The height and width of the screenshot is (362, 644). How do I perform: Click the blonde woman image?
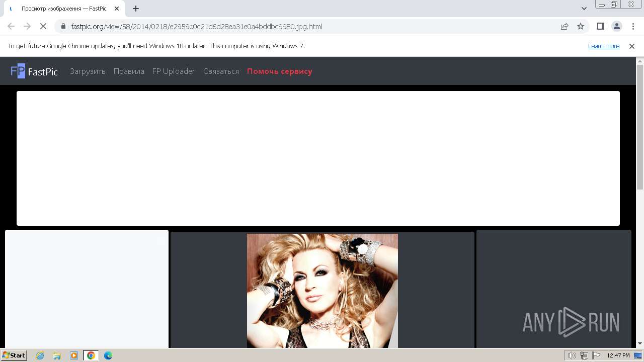tap(323, 291)
